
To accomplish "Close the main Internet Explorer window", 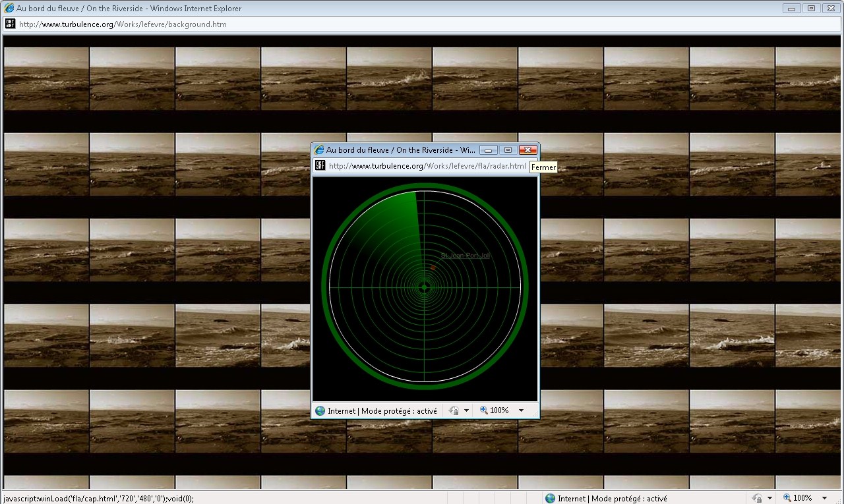I will pyautogui.click(x=831, y=9).
